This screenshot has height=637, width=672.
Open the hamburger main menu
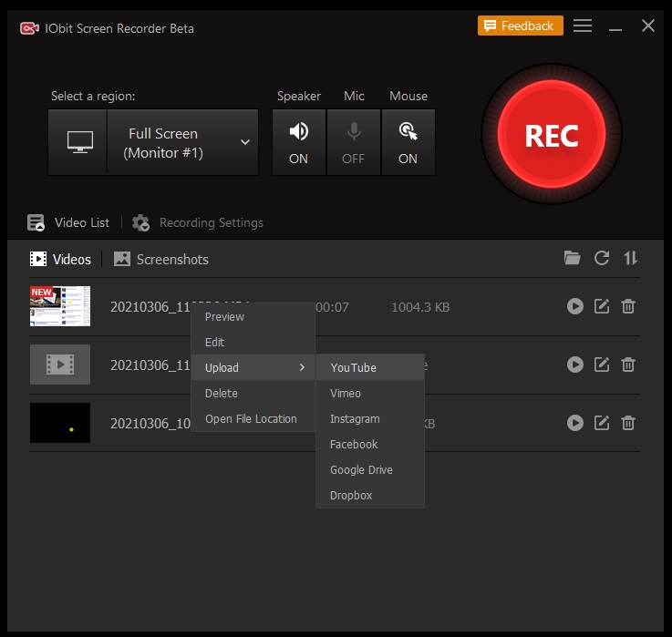583,26
